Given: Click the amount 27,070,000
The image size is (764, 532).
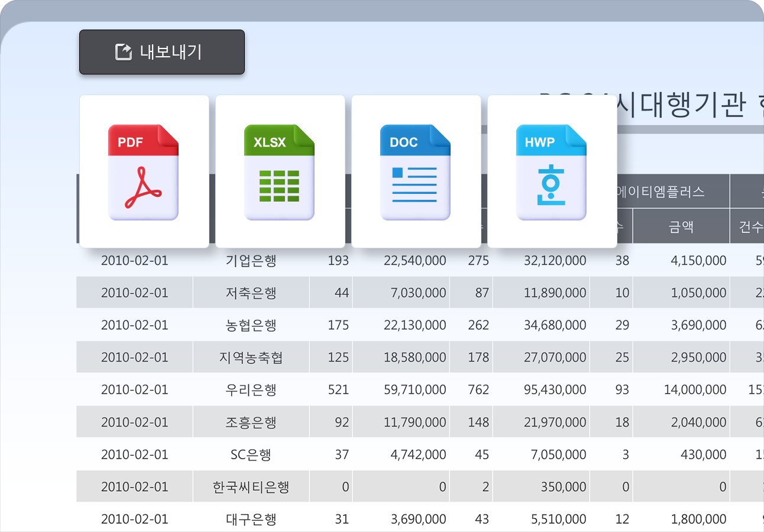Looking at the screenshot, I should point(555,358).
